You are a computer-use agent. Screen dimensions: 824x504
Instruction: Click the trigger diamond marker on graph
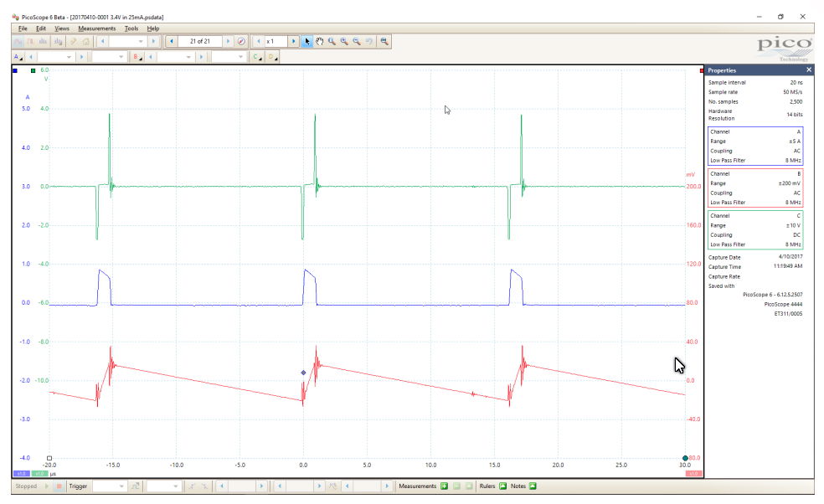(x=303, y=373)
